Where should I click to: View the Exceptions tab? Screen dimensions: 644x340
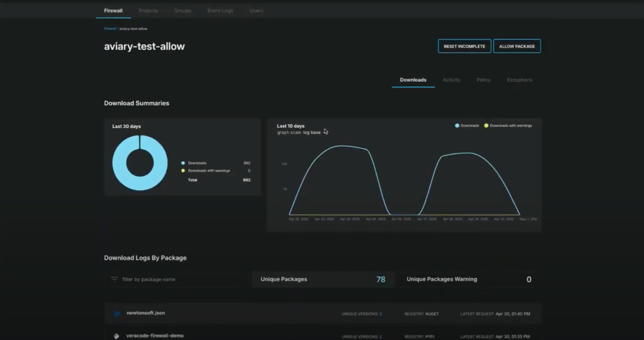coord(519,80)
